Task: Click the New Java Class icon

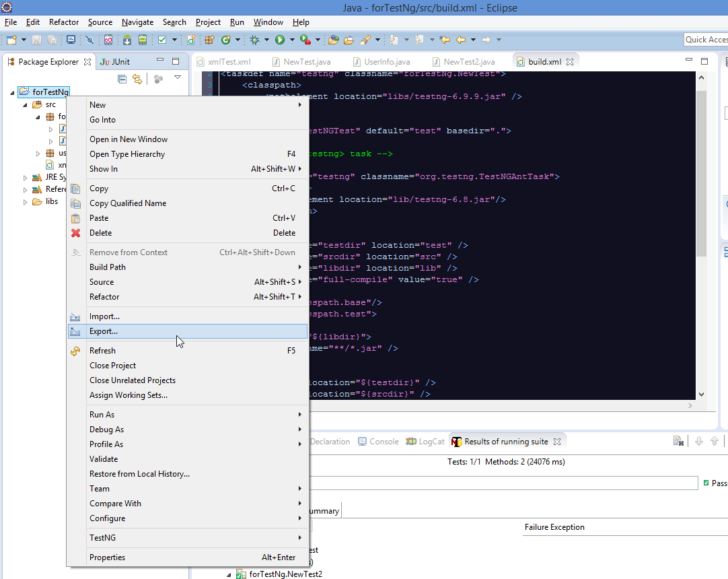Action: pyautogui.click(x=226, y=40)
